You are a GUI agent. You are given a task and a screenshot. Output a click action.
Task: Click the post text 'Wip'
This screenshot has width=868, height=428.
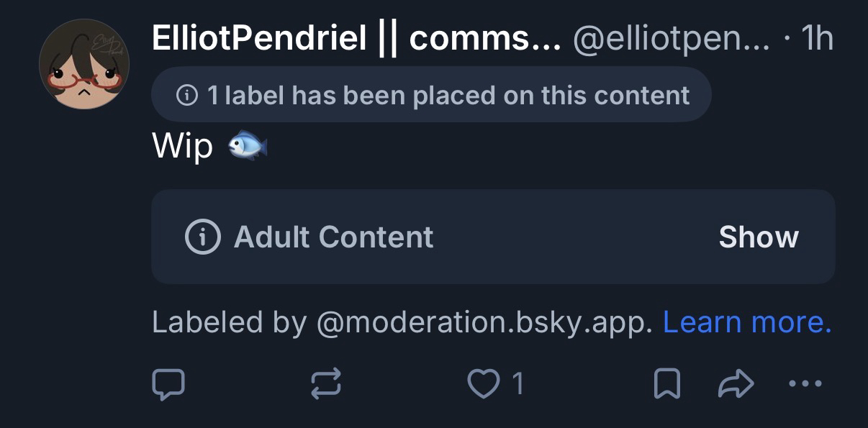coord(183,147)
